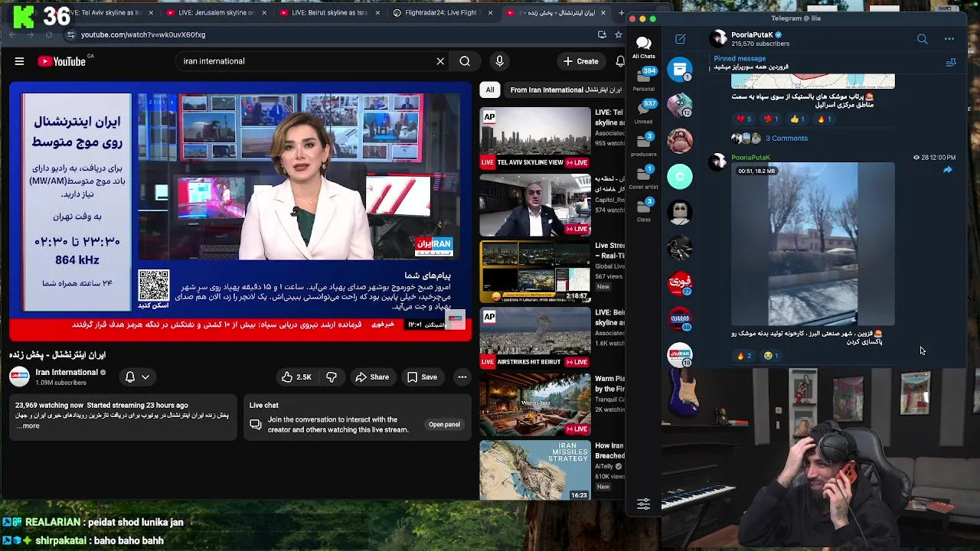Click the Pinned message banner

[819, 63]
